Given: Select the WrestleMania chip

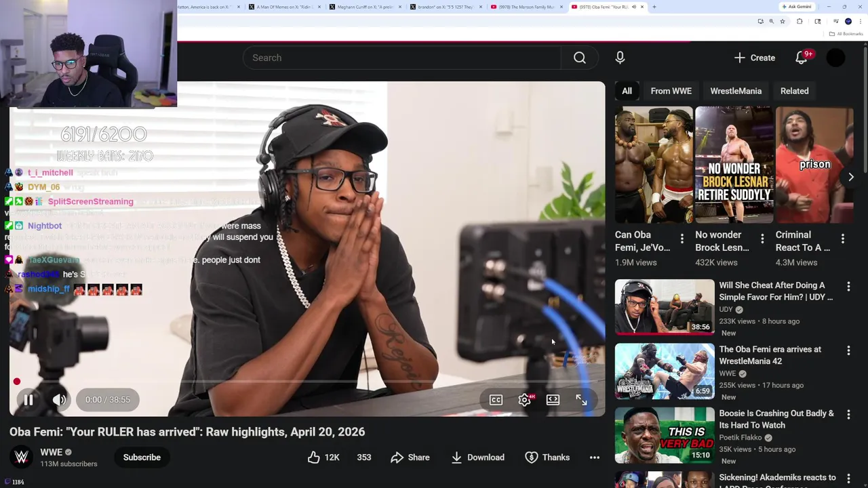Looking at the screenshot, I should pos(736,91).
